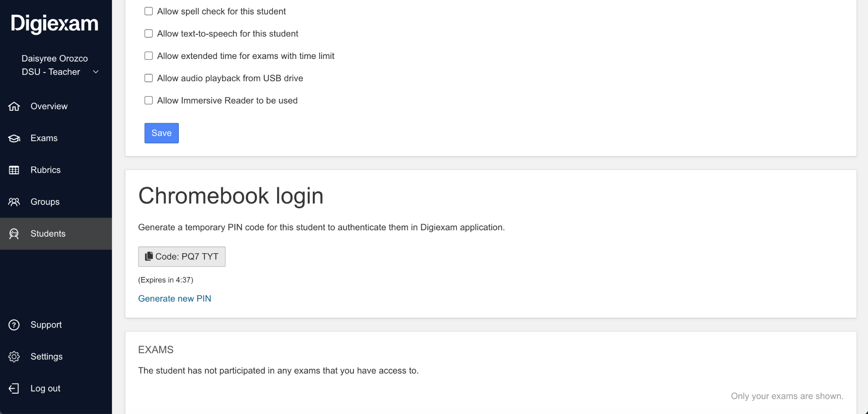The height and width of the screenshot is (414, 868).
Task: Click the Settings gear icon
Action: [x=14, y=357]
